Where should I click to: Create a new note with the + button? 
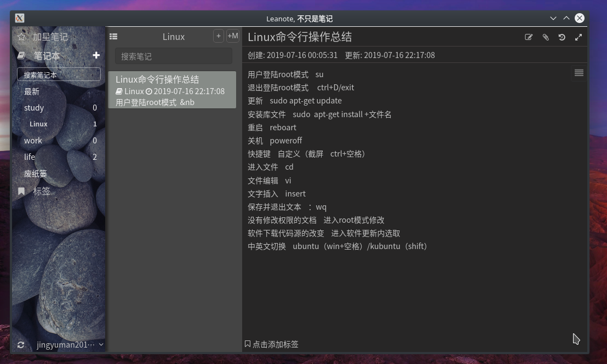[x=219, y=36]
